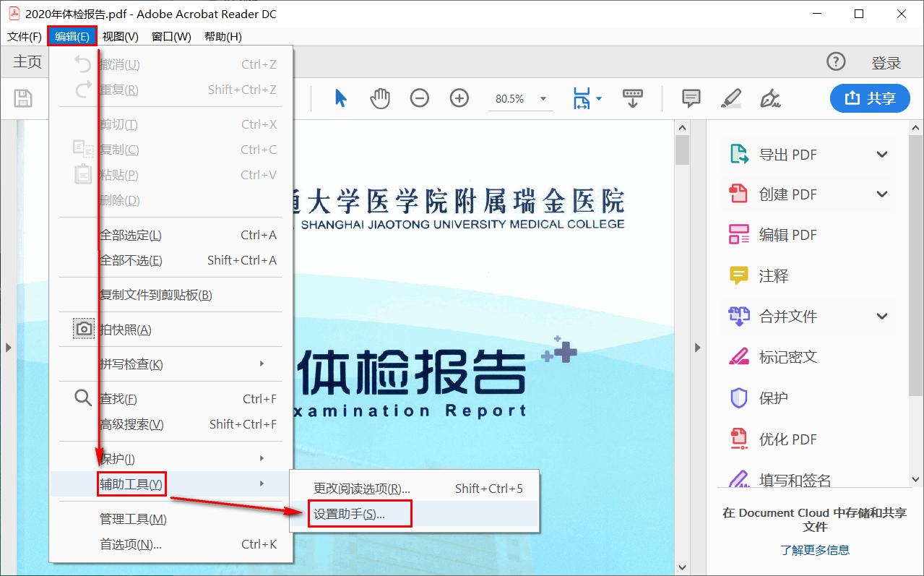
Task: Switch to the 主页 tab
Action: (x=27, y=62)
